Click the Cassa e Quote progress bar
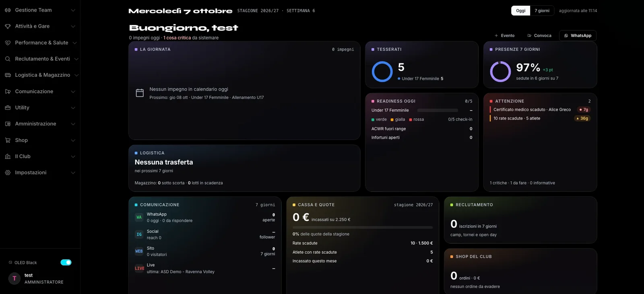This screenshot has width=644, height=294. click(x=363, y=227)
